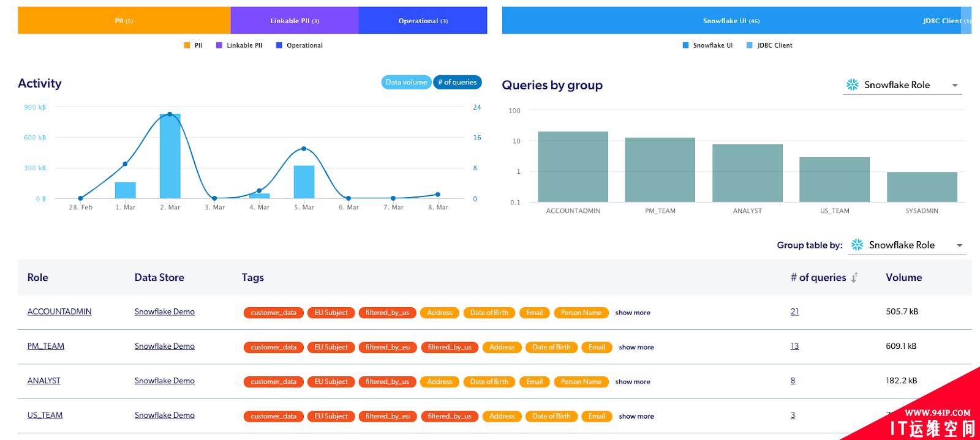This screenshot has width=980, height=440.
Task: Click the ANALYST bar in Queries by group
Action: click(747, 173)
